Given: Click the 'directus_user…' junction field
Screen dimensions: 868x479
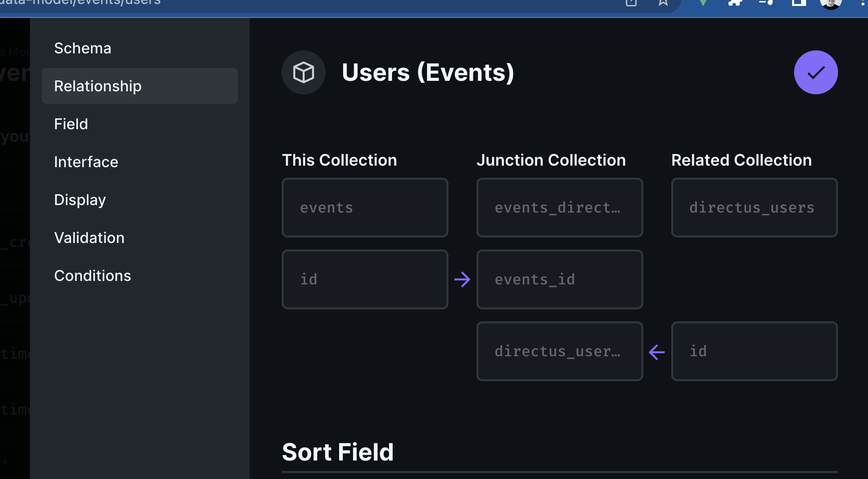Looking at the screenshot, I should point(560,351).
